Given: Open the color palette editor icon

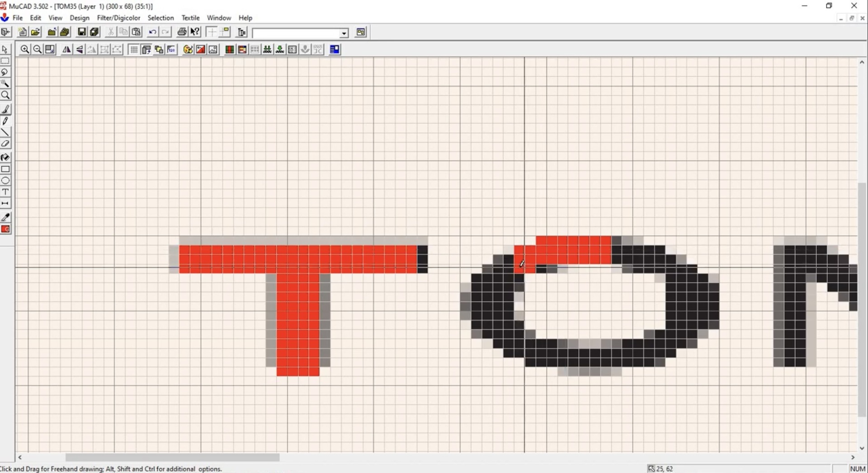Looking at the screenshot, I should click(188, 50).
